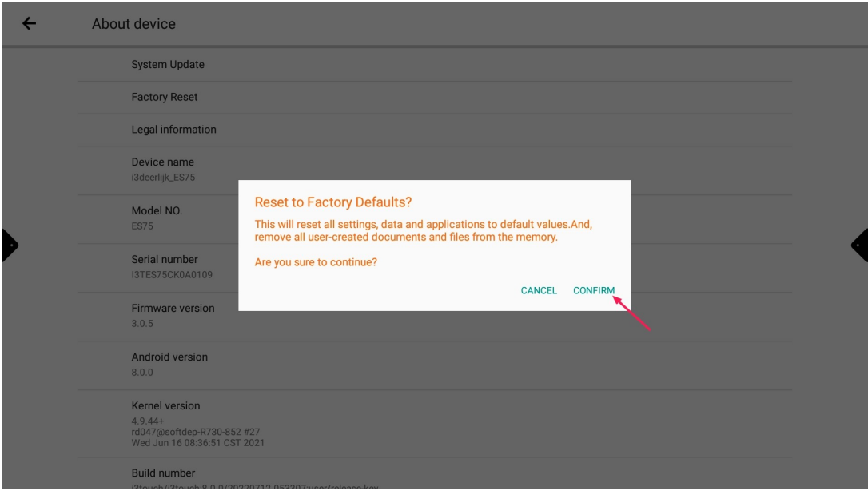
Task: Tap the Device name row
Action: point(163,169)
